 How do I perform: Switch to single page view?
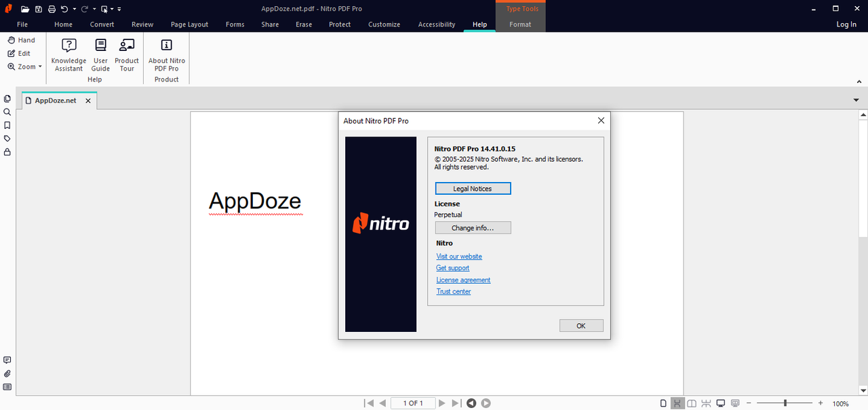pos(663,403)
